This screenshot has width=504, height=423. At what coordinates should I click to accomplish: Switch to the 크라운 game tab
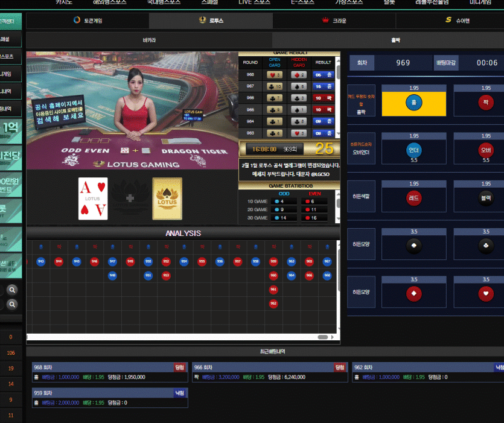click(x=334, y=20)
